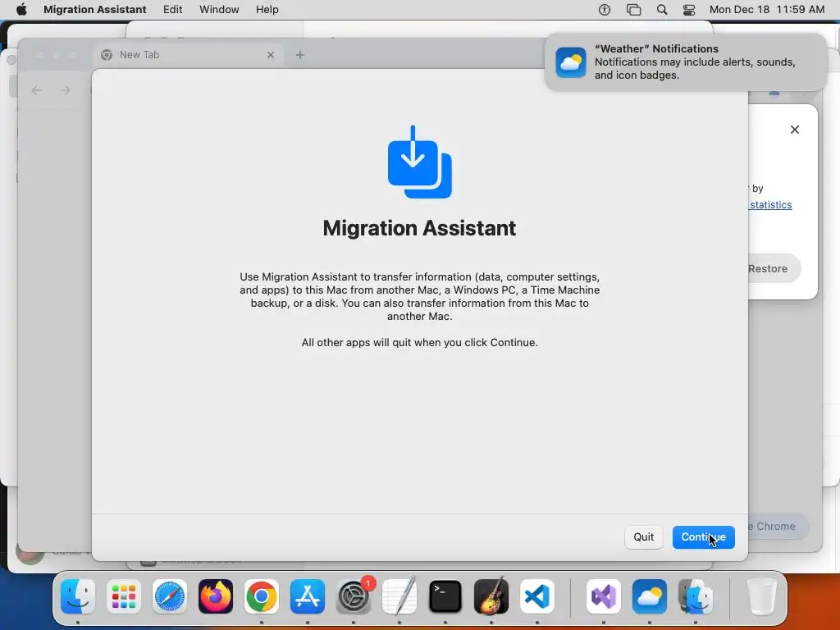Open System Settings from the Dock

tap(354, 596)
